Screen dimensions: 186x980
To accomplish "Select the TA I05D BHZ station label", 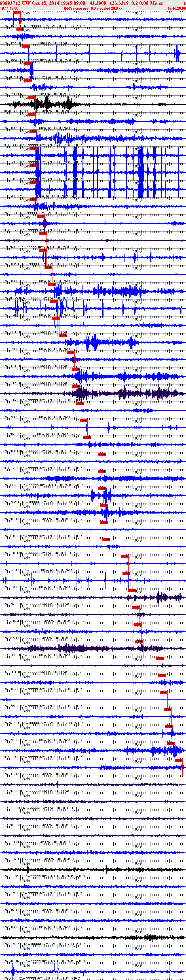I will point(42,842).
